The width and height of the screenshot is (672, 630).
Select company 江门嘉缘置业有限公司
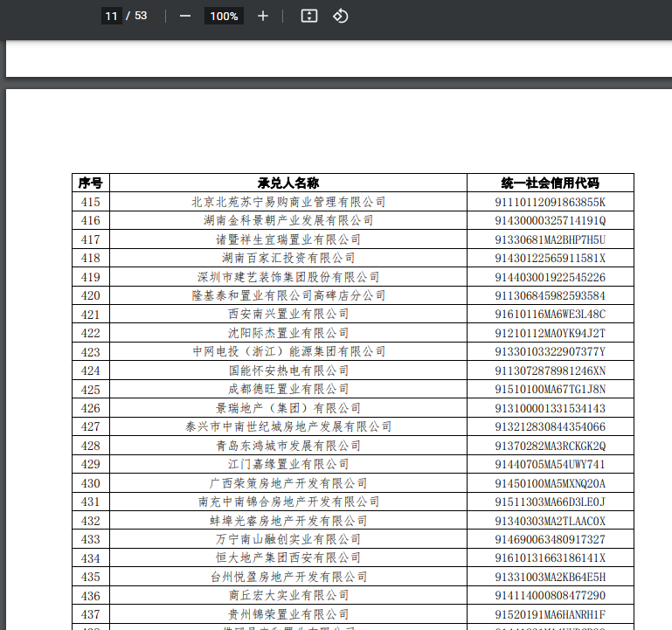click(x=288, y=464)
